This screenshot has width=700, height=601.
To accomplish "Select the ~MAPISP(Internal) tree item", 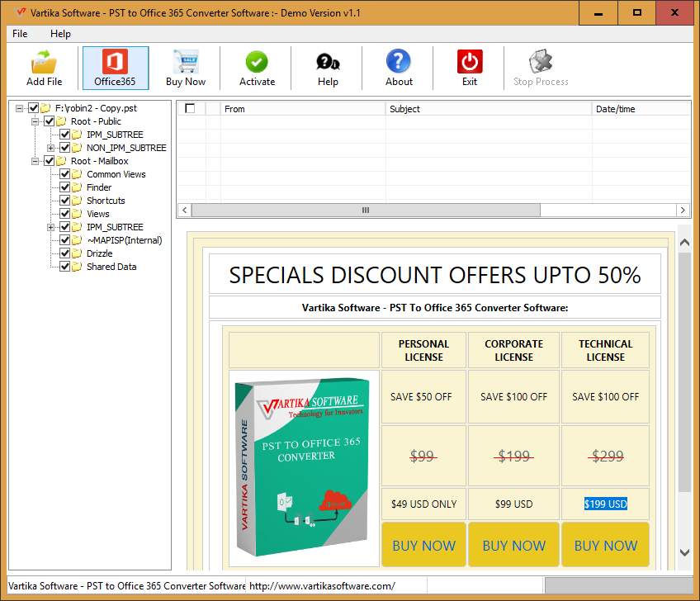I will [125, 240].
